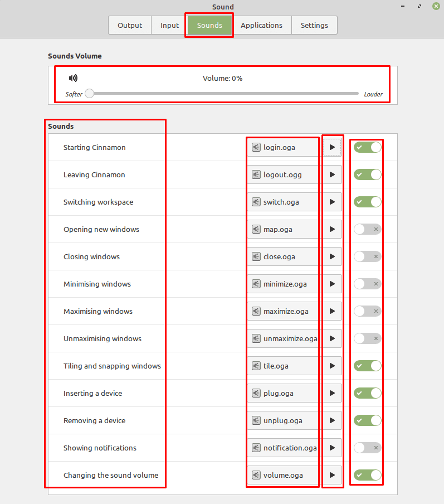
Task: Click the "Volume: 0%" text
Action: tap(222, 78)
